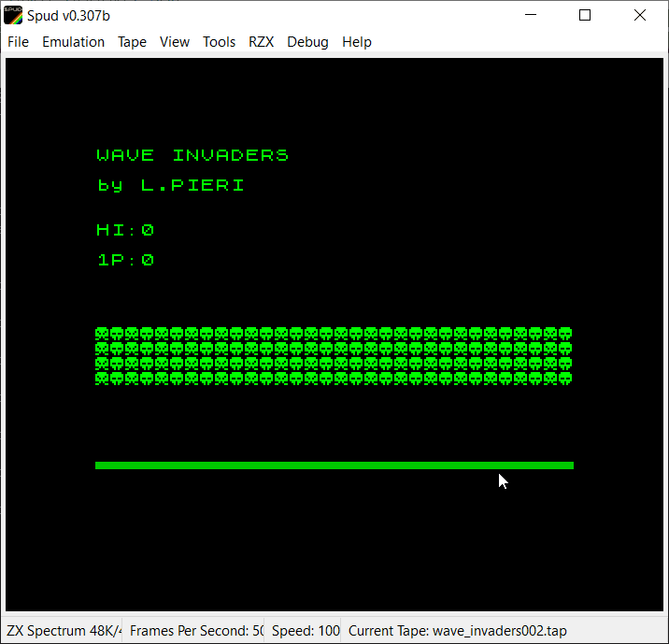Open the Debug menu
This screenshot has height=644, width=669.
click(x=307, y=42)
